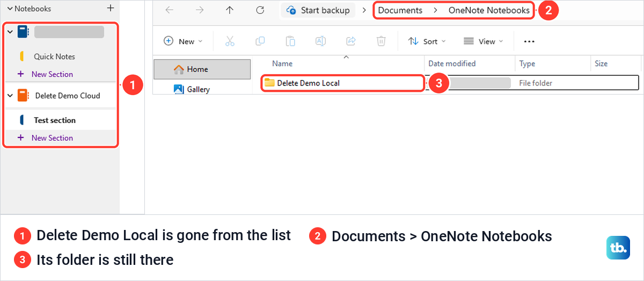The height and width of the screenshot is (281, 644).
Task: Expand the chevron before Documents breadcrumb
Action: (364, 10)
